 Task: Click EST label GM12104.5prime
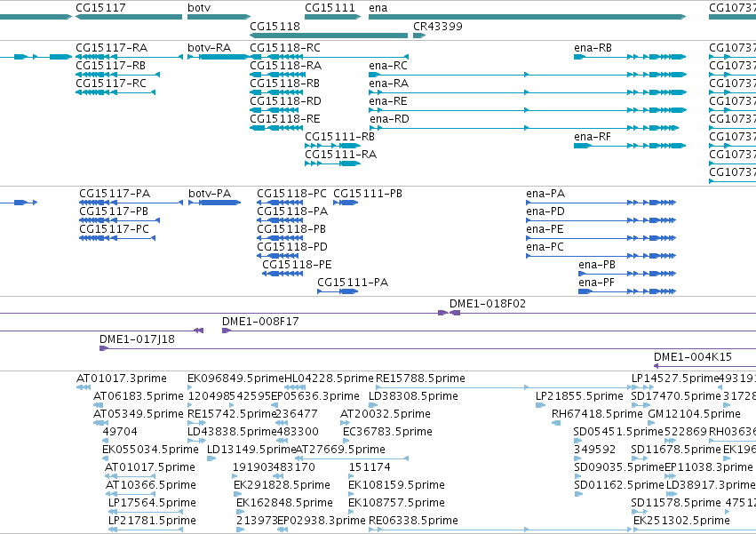pyautogui.click(x=695, y=415)
